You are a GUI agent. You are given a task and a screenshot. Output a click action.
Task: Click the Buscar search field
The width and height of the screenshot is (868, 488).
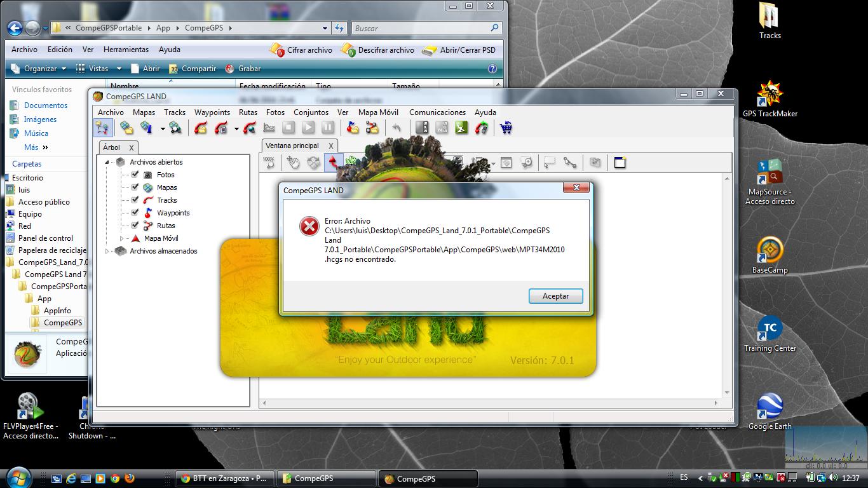point(419,28)
